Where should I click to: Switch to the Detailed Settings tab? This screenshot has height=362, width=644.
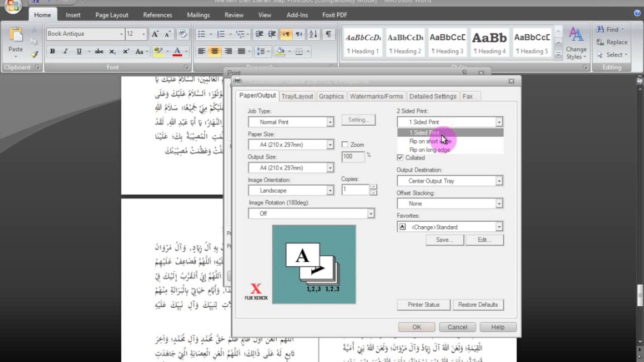(x=433, y=96)
